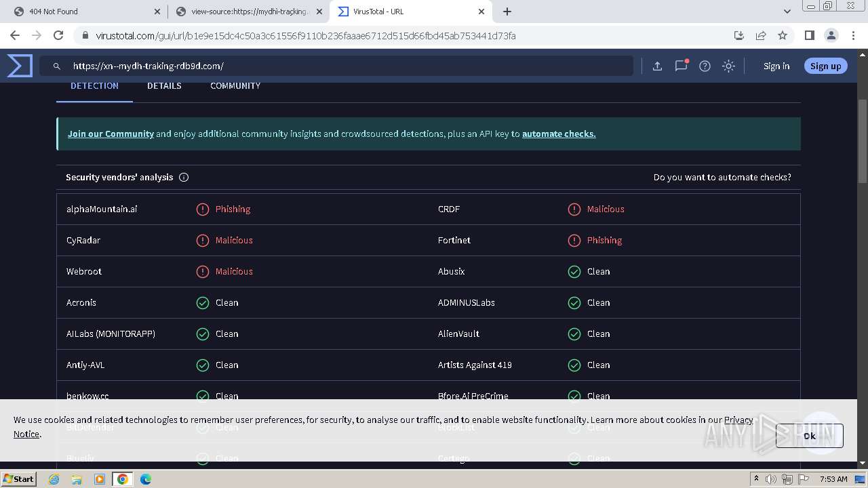Reload the current page

point(58,35)
